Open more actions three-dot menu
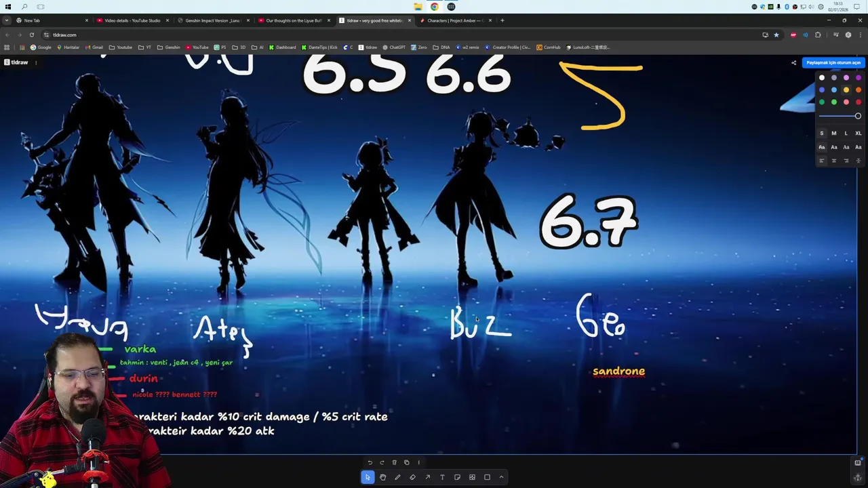 [x=418, y=462]
